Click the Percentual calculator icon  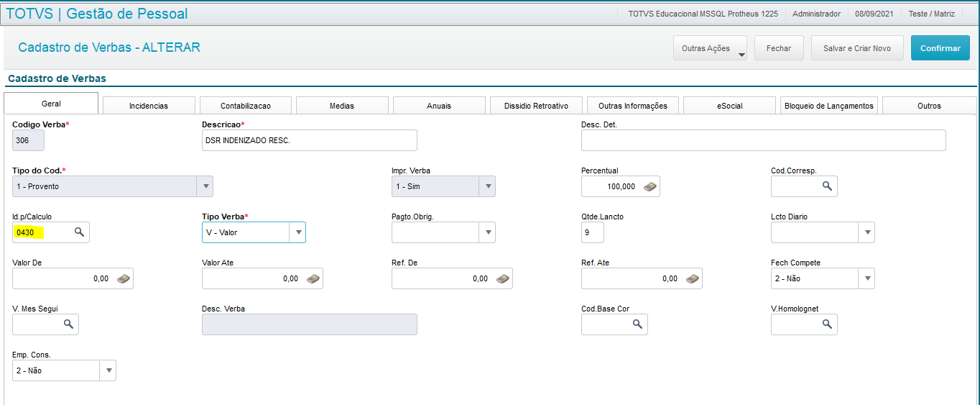[650, 186]
